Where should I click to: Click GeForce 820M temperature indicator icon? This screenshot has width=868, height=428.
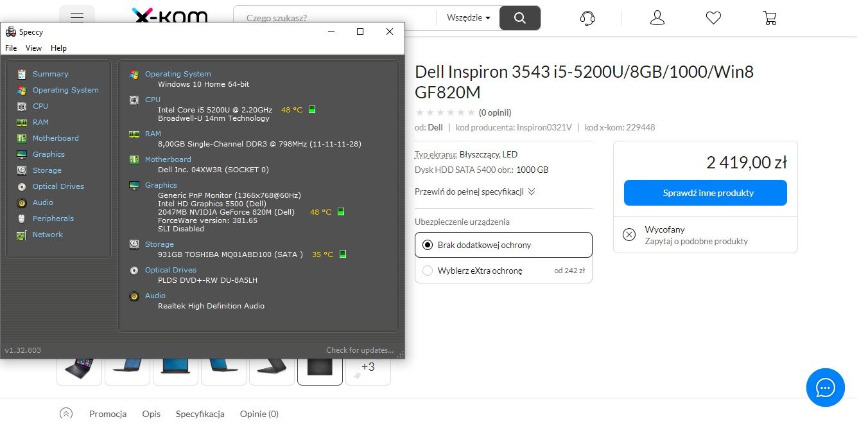[341, 211]
